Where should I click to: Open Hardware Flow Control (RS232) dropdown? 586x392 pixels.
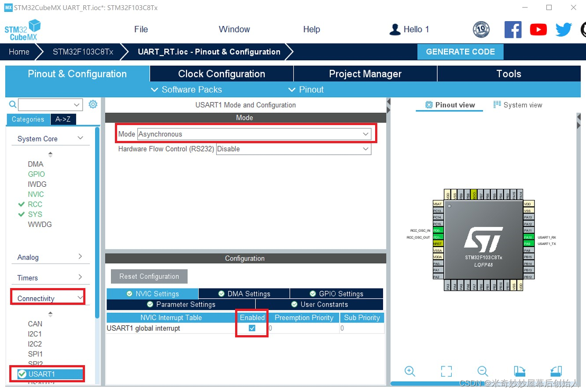pos(294,149)
